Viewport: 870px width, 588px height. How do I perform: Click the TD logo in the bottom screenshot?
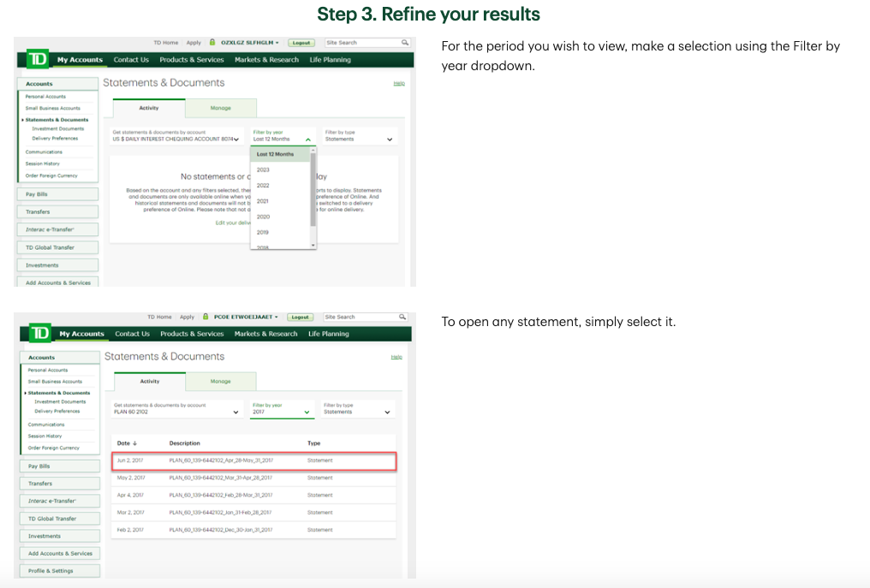40,333
